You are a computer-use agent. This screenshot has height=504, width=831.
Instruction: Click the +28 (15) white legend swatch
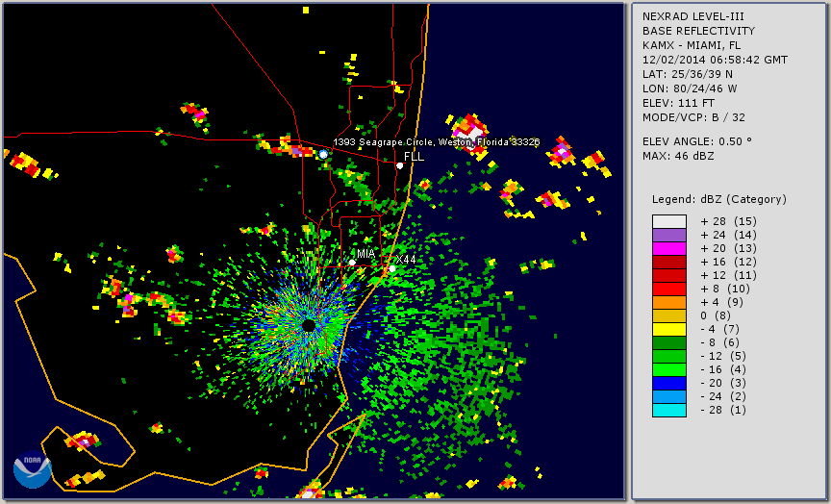(x=669, y=221)
